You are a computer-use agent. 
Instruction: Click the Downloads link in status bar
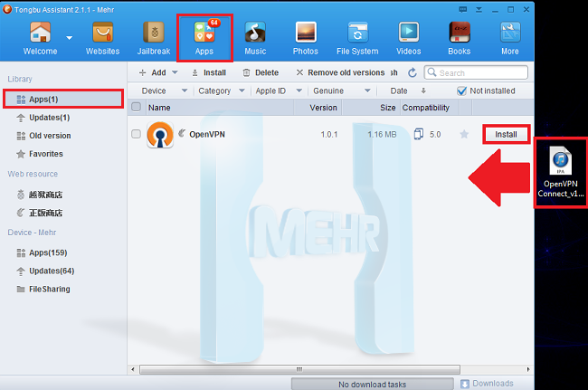[x=493, y=384]
